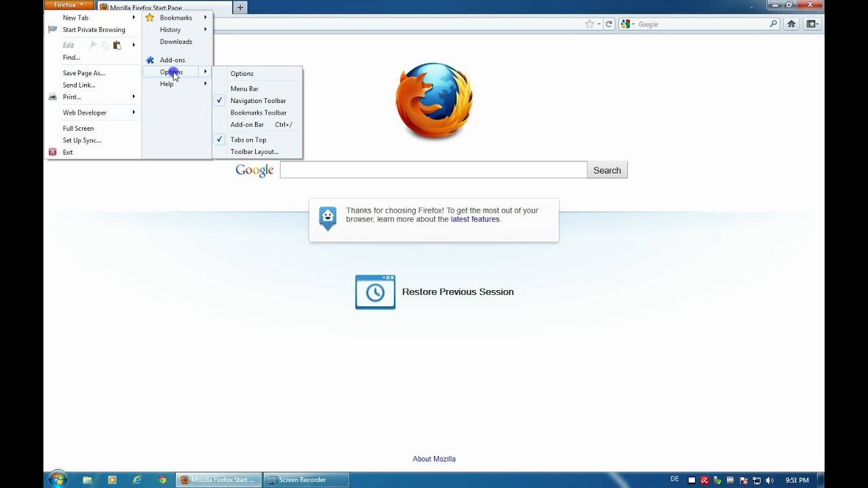Screen dimensions: 868x488
Task: Follow the latest features link
Action: tap(475, 220)
